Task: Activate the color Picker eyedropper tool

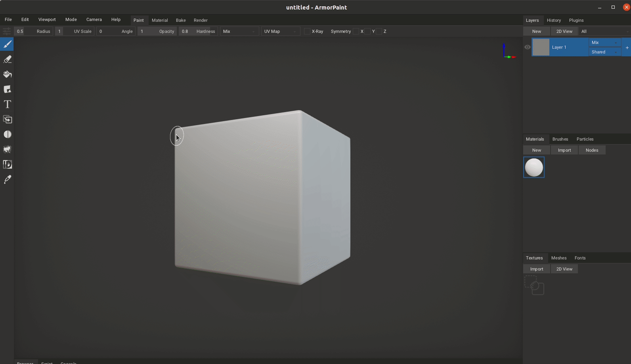Action: pos(7,179)
